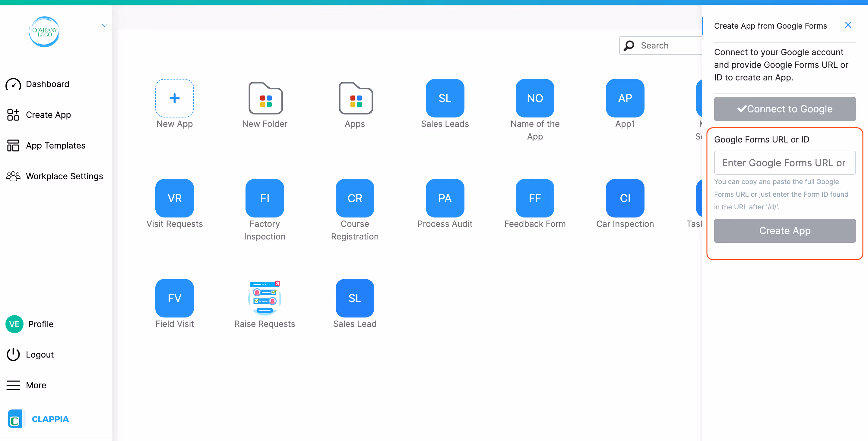Dismiss the Create App from Google Forms panel
The width and height of the screenshot is (868, 441).
click(x=848, y=25)
